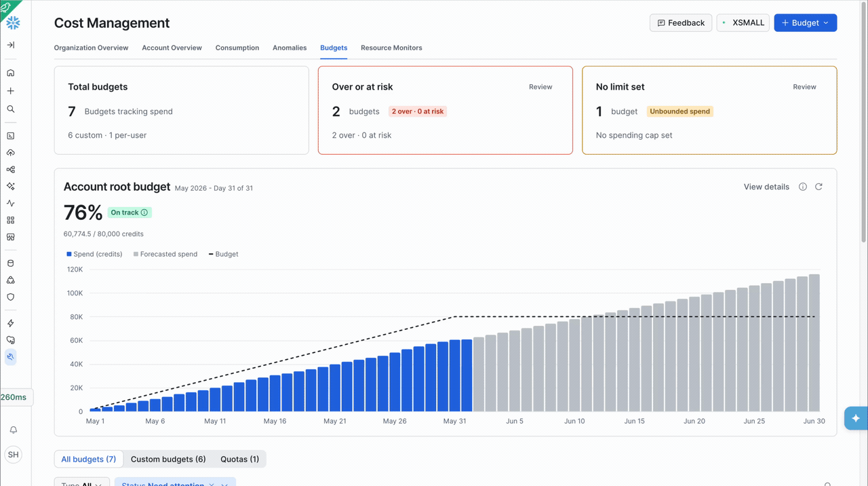868x486 pixels.
Task: Open the Search magnifier icon in the sidebar
Action: [10, 109]
